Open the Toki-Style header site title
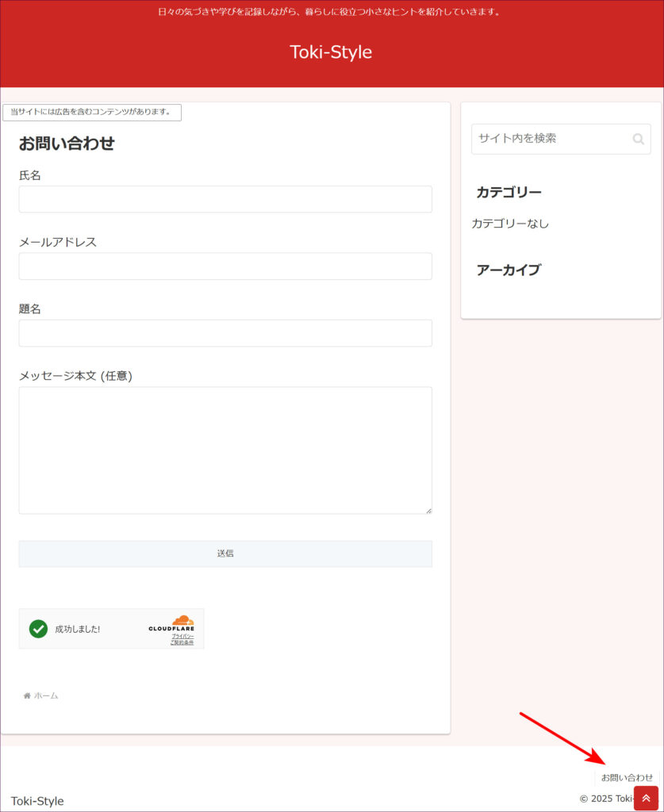Viewport: 664px width, 812px height. [331, 52]
